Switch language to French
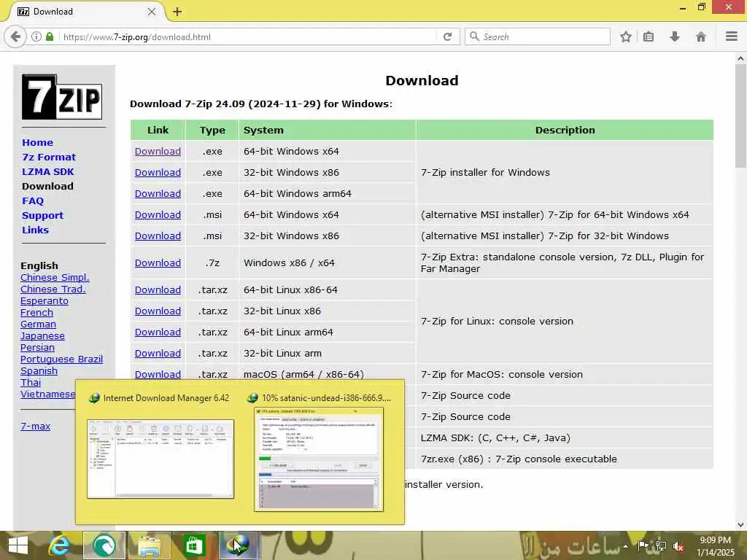Screen dimensions: 747x560 pos(36,312)
